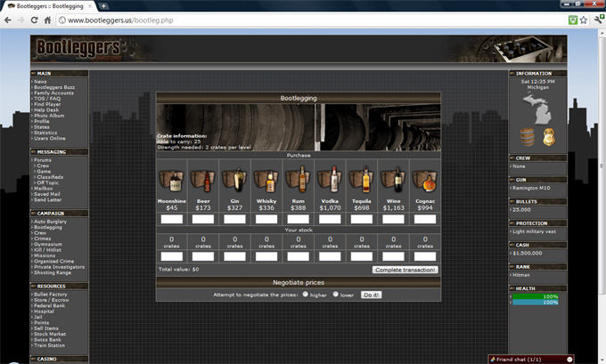Click the Moonshine crate icon
This screenshot has width=606, height=364.
[172, 181]
